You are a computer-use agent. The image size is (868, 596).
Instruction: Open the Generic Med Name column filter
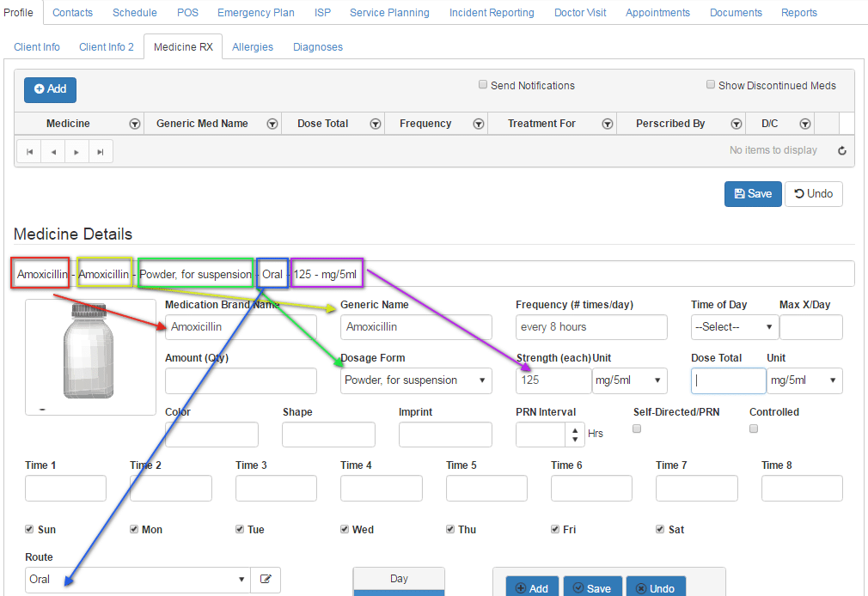pyautogui.click(x=272, y=124)
